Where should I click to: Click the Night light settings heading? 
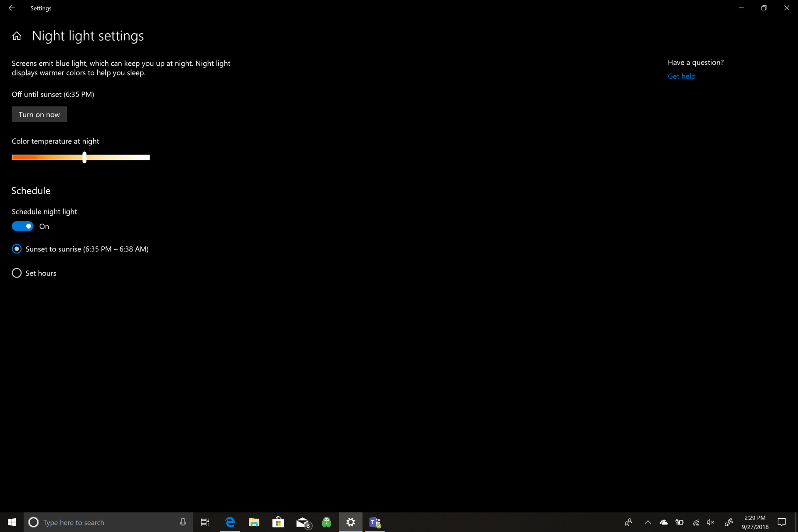click(88, 36)
